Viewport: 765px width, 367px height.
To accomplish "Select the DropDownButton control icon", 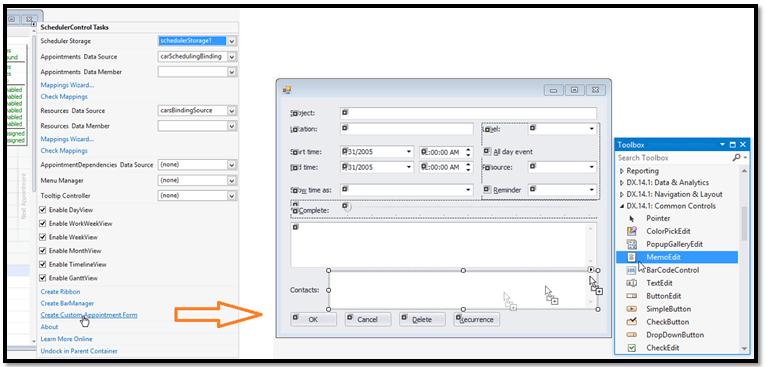I will (x=631, y=335).
